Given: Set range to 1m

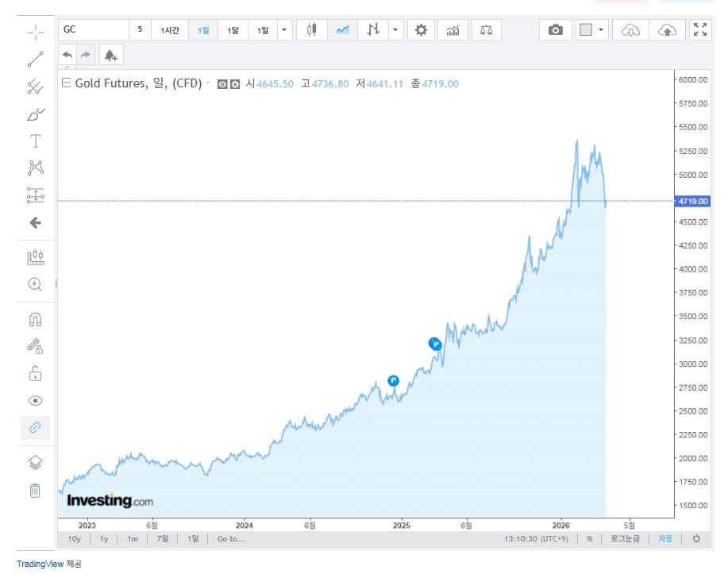Looking at the screenshot, I should [133, 539].
